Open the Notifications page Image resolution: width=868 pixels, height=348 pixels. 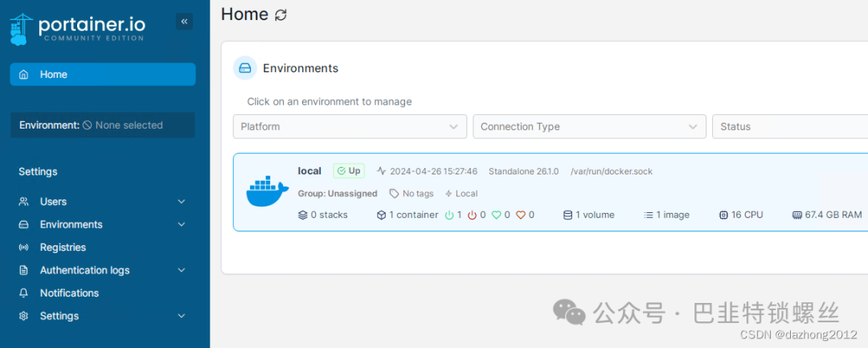(x=69, y=293)
